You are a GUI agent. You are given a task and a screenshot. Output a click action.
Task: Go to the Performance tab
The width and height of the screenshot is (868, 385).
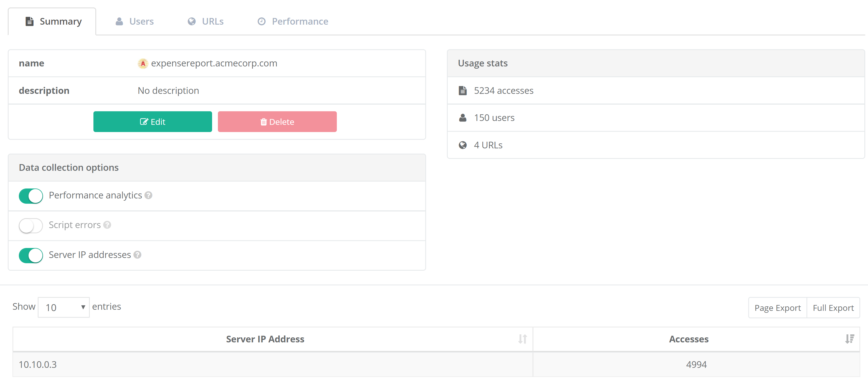293,22
